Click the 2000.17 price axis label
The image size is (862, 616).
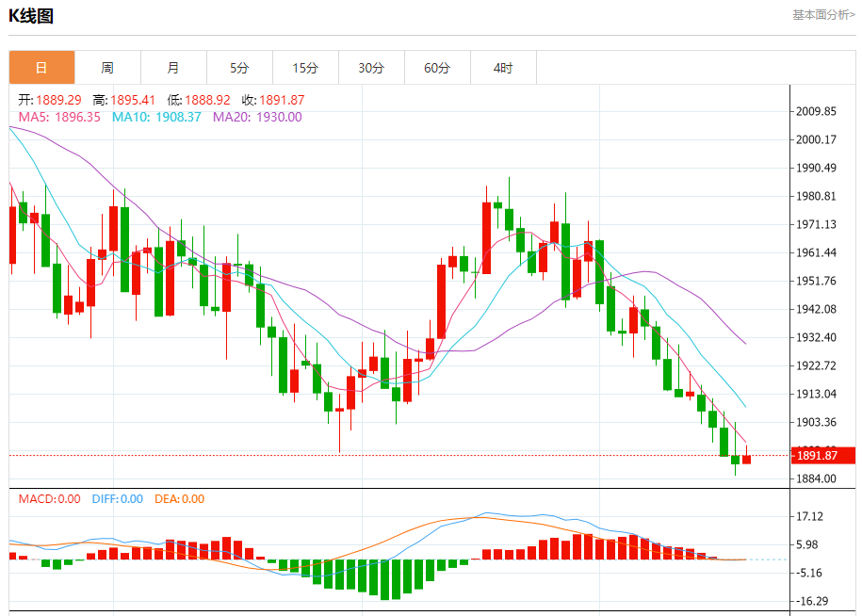(x=817, y=139)
